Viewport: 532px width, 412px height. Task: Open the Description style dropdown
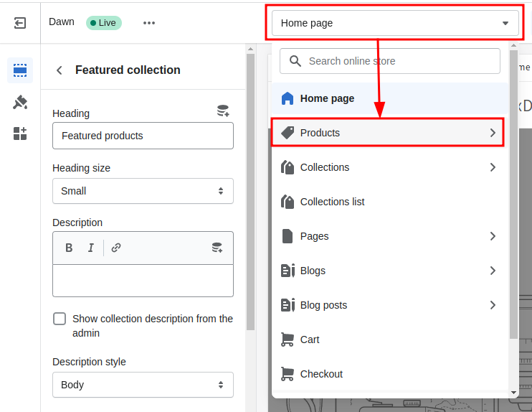tap(143, 385)
